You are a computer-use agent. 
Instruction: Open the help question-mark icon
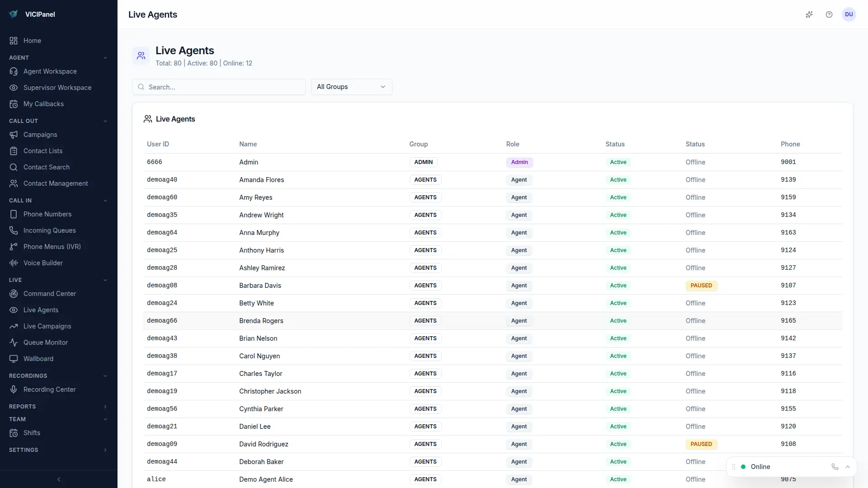point(829,14)
